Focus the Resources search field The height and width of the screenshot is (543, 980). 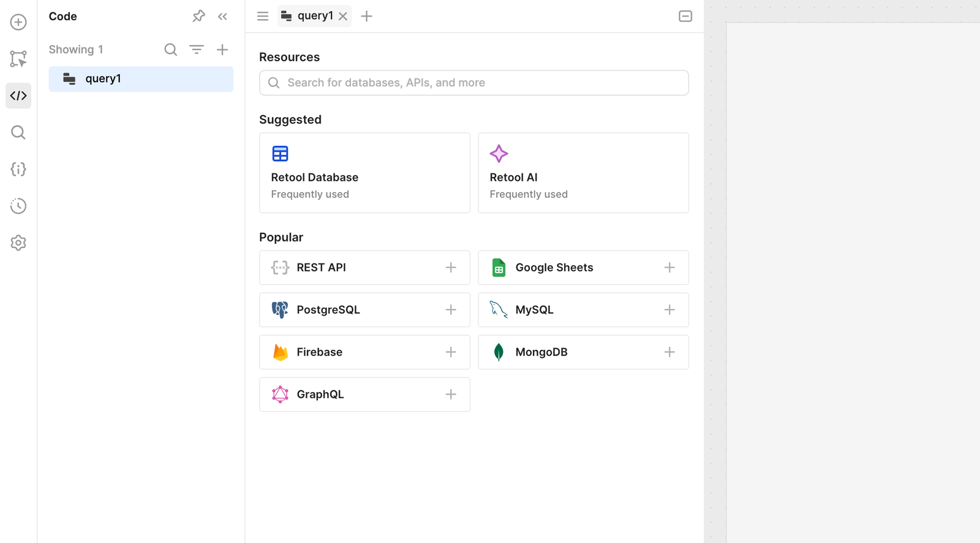click(474, 83)
